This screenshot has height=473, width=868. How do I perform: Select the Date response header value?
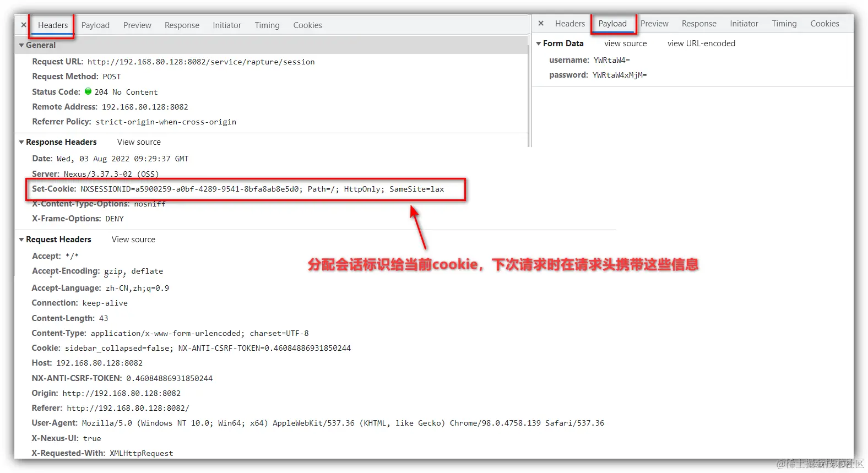pyautogui.click(x=123, y=159)
